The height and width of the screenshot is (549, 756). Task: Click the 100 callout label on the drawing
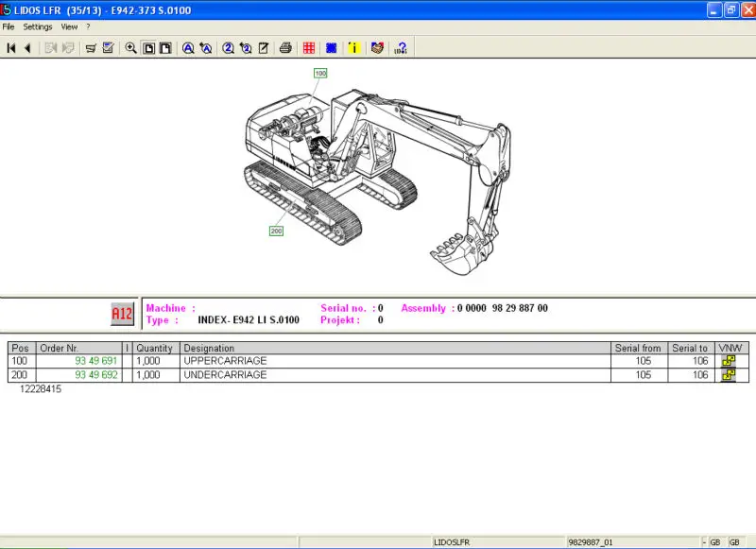pos(320,73)
